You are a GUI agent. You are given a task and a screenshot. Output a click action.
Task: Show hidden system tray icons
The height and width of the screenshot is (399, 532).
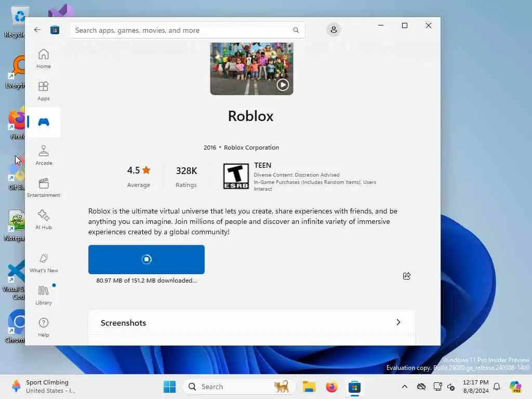(x=404, y=387)
